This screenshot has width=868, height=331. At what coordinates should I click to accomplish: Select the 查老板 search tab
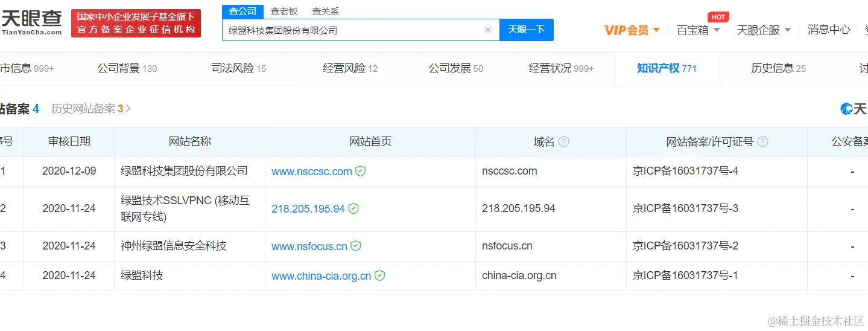click(x=284, y=11)
